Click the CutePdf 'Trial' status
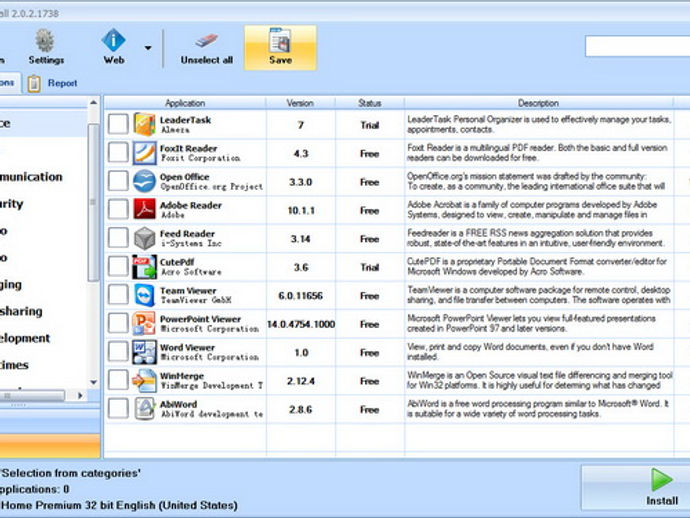Screen dimensions: 690x518 pos(370,268)
